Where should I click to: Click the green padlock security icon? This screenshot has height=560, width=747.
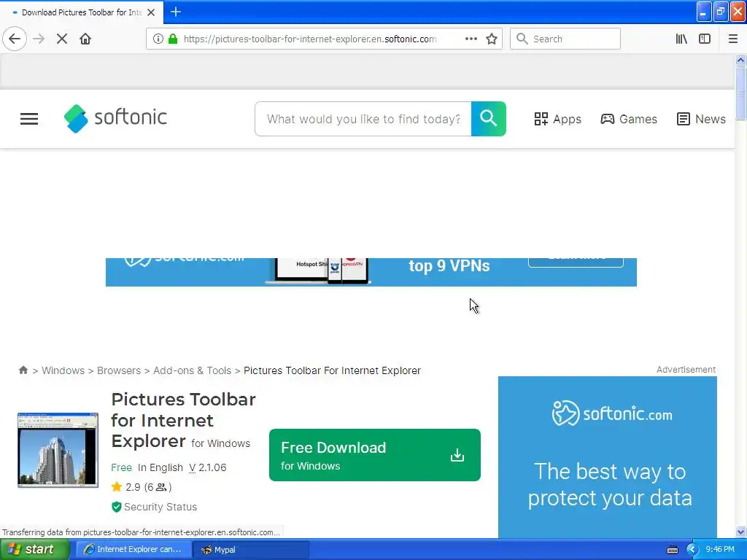173,39
